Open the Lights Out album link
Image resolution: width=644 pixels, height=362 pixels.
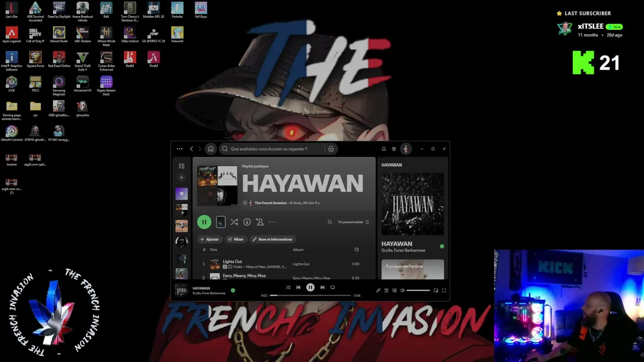pyautogui.click(x=301, y=264)
